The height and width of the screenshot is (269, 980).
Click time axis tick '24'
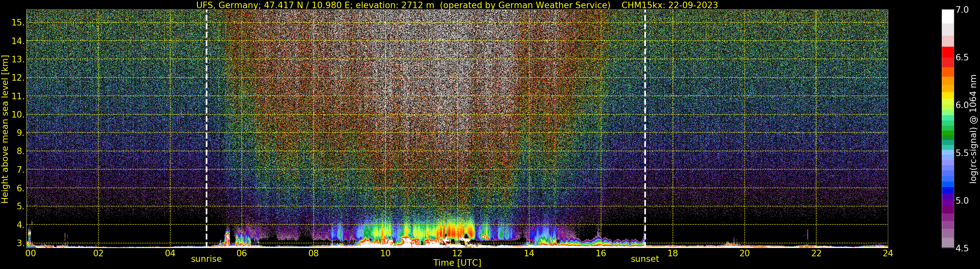pos(888,253)
